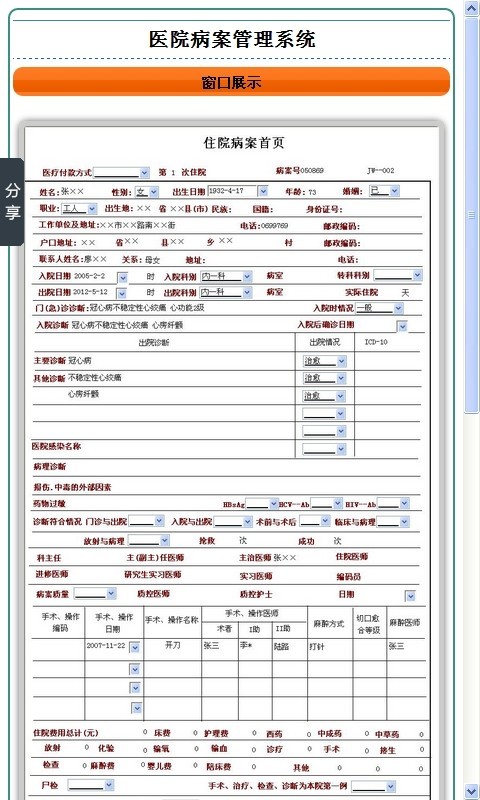480x800 pixels.
Task: Click the 电话 number 0699769
Action: click(x=275, y=226)
